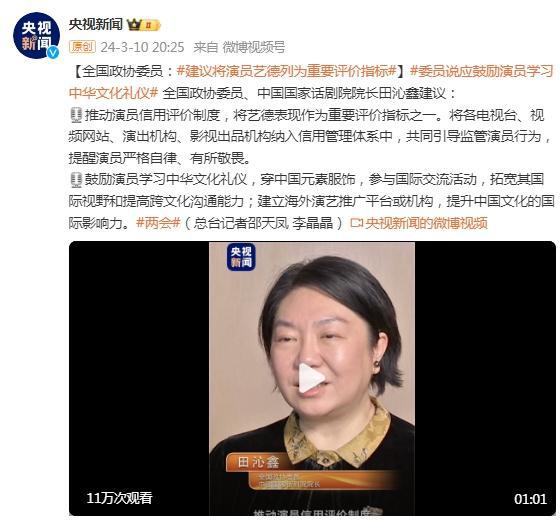Screen dimensions: 560x520
Task: Click the 11万次观看 view count
Action: click(120, 498)
